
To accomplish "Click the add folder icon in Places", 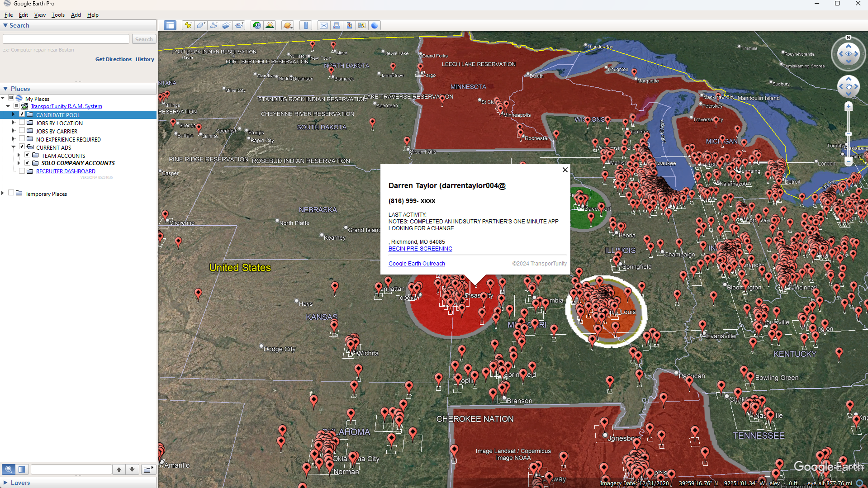I will 148,469.
